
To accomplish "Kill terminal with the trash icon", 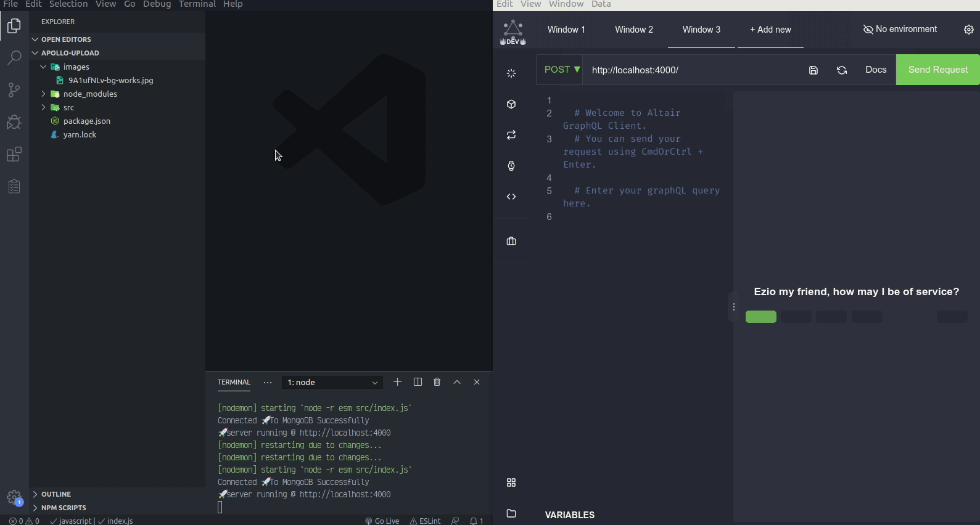I will (437, 382).
